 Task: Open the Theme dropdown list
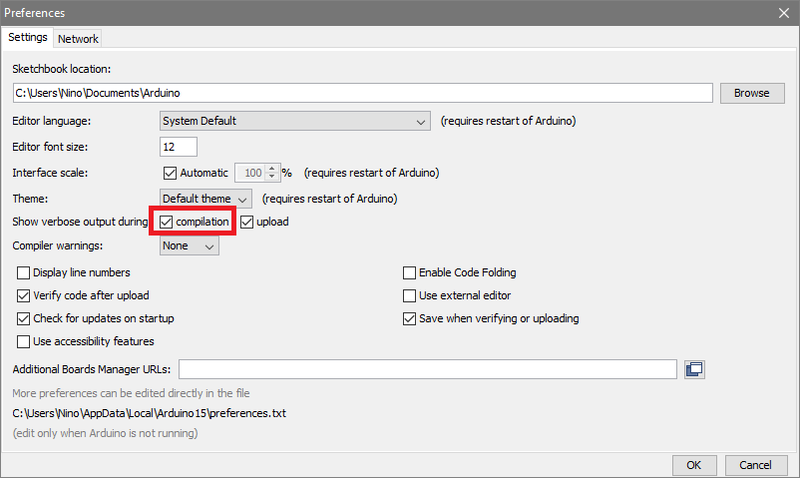(x=206, y=198)
